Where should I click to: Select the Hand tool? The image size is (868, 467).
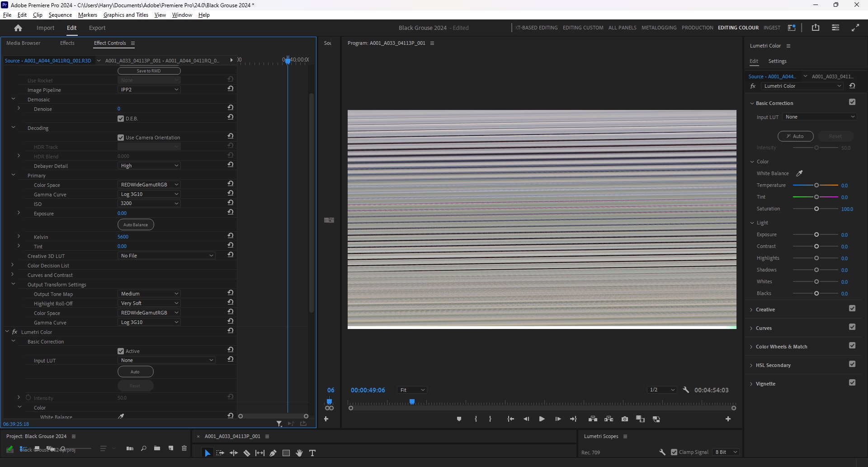pos(299,453)
